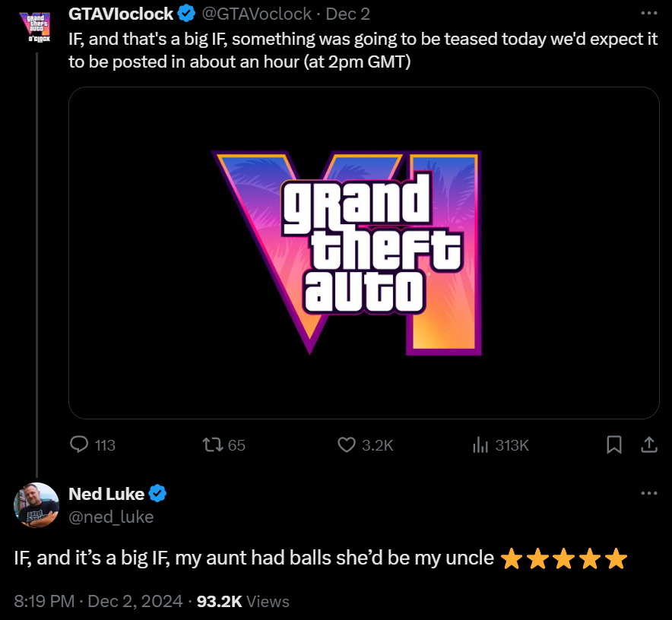Click the 93.2K Views count
This screenshot has width=672, height=620.
(x=243, y=601)
